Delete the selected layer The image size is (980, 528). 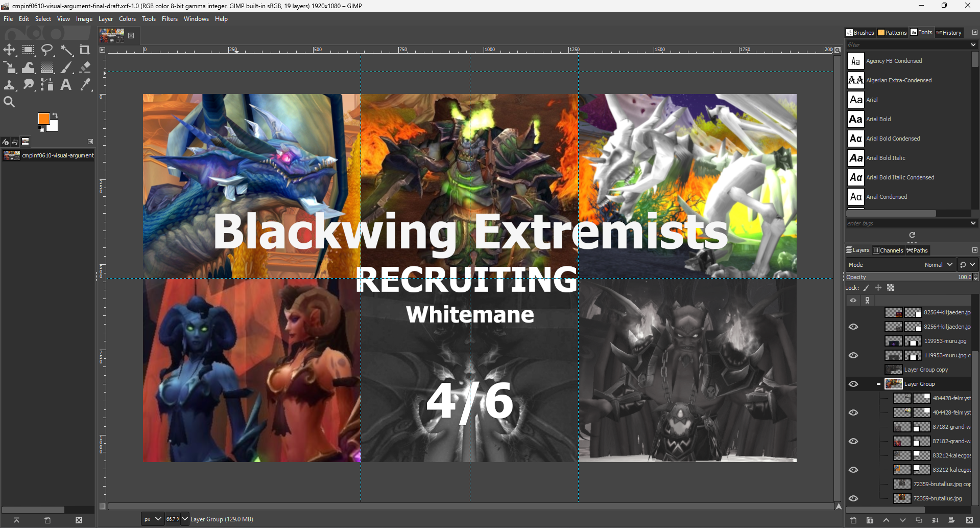(x=969, y=520)
